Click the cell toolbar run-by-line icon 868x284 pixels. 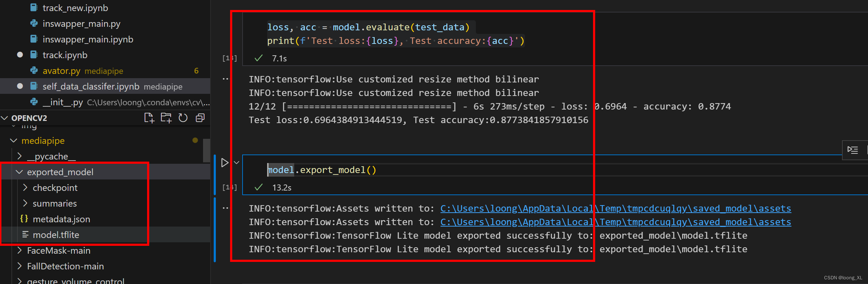[853, 150]
